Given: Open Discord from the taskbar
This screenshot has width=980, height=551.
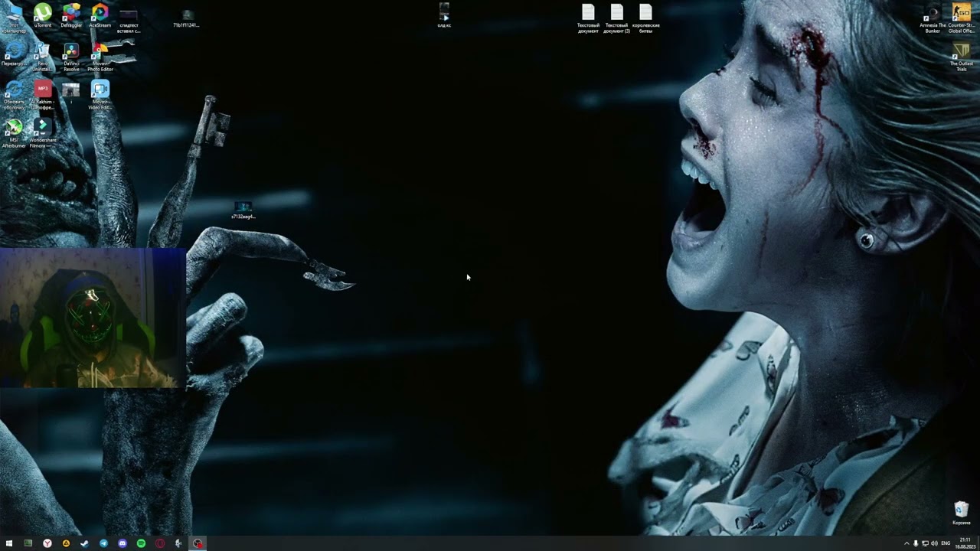Looking at the screenshot, I should (122, 543).
